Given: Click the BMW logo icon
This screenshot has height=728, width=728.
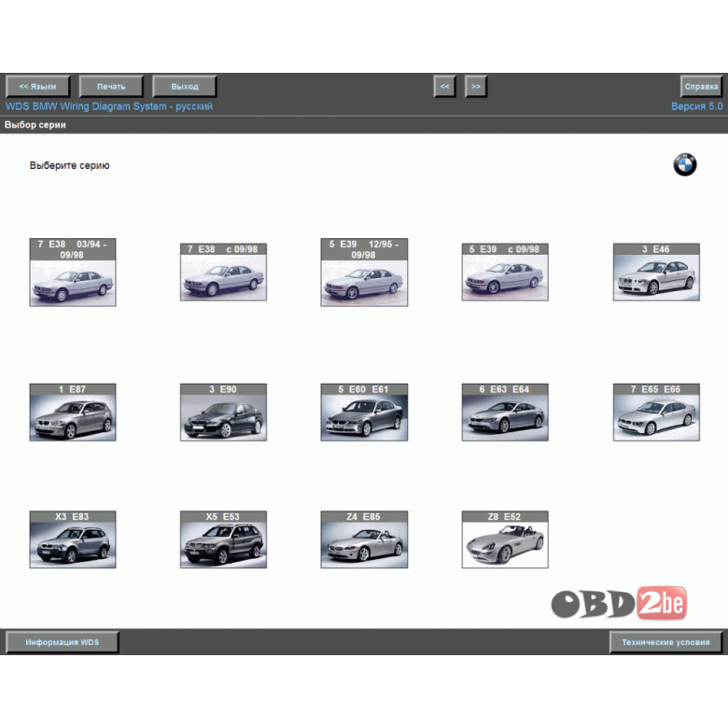Looking at the screenshot, I should (685, 164).
